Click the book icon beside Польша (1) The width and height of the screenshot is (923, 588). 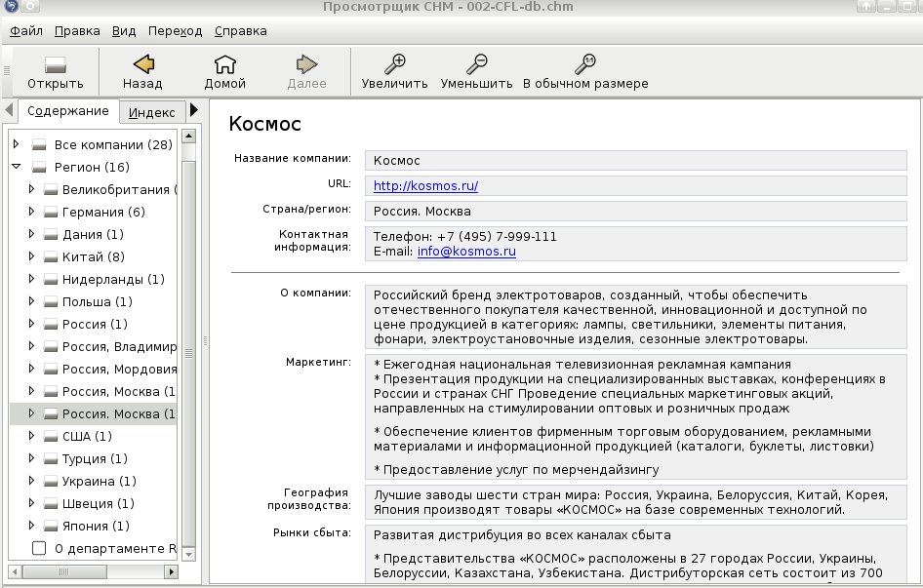[51, 301]
